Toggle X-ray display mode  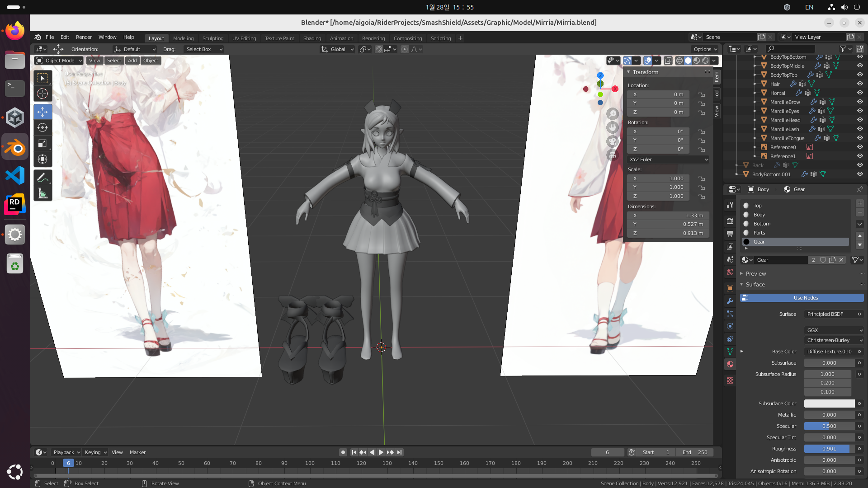tap(668, 61)
